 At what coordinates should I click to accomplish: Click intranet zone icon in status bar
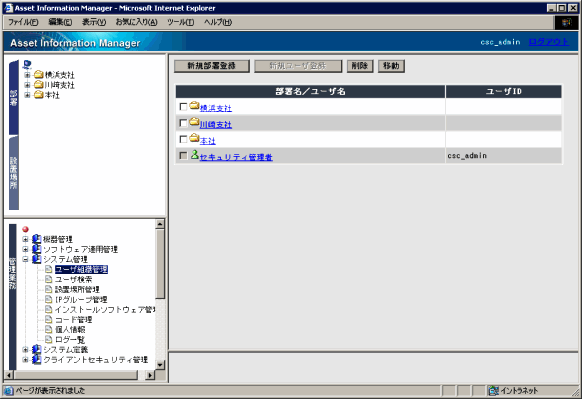(x=493, y=390)
